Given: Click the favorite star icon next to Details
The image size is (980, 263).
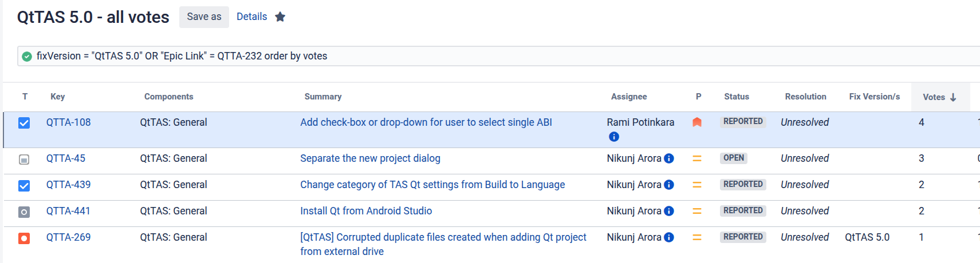Looking at the screenshot, I should pyautogui.click(x=280, y=17).
